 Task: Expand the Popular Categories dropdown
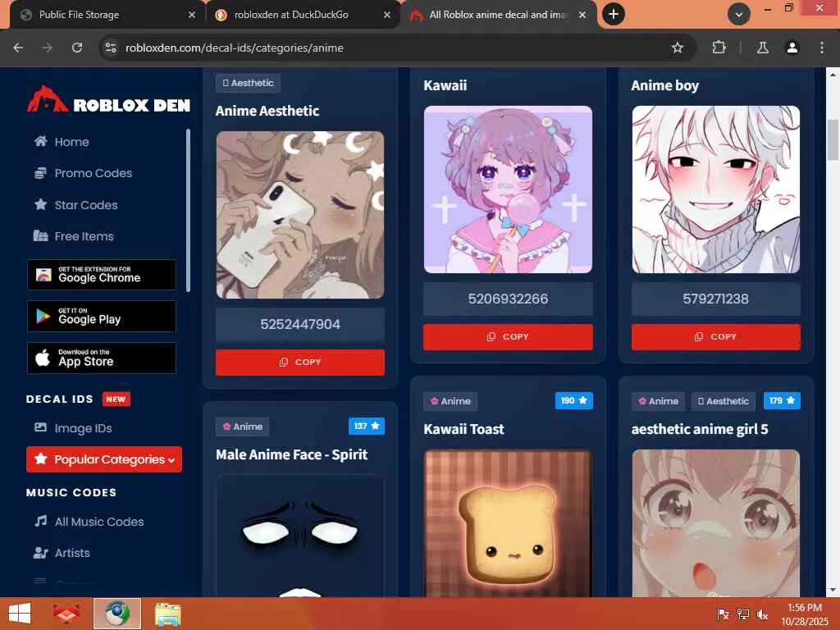click(104, 459)
